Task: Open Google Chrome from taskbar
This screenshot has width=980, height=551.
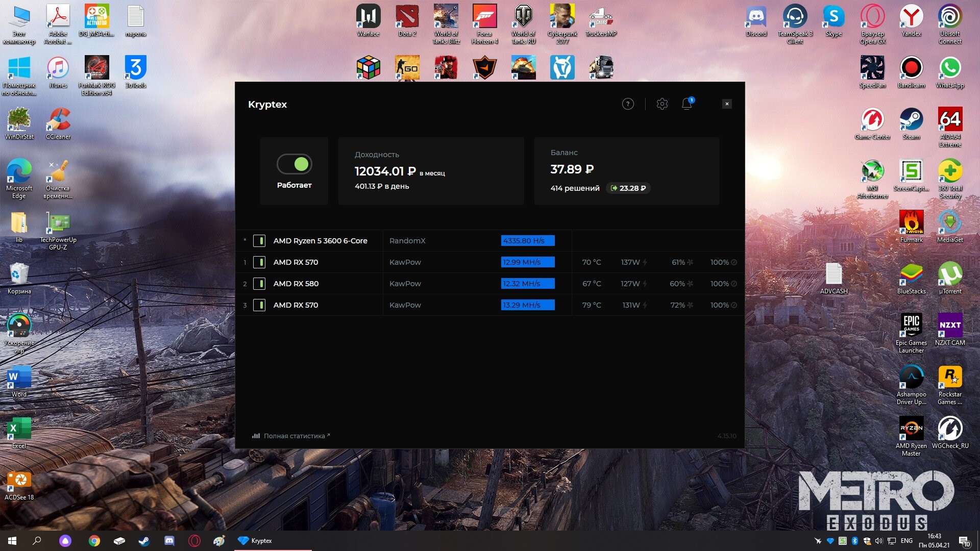Action: coord(94,541)
